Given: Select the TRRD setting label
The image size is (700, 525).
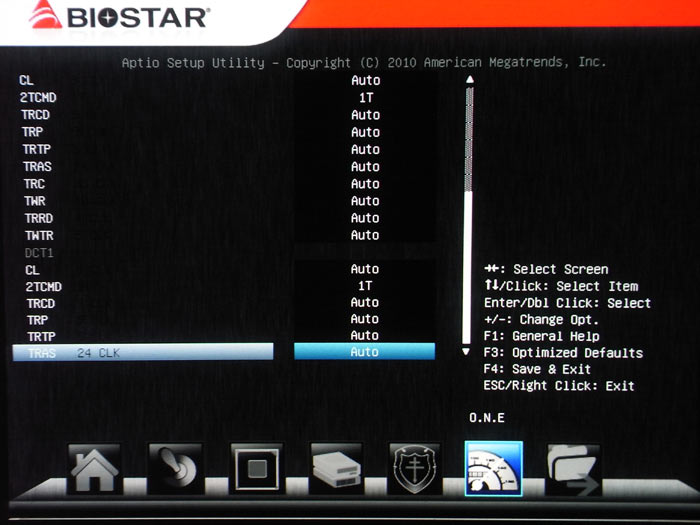Looking at the screenshot, I should tap(39, 218).
